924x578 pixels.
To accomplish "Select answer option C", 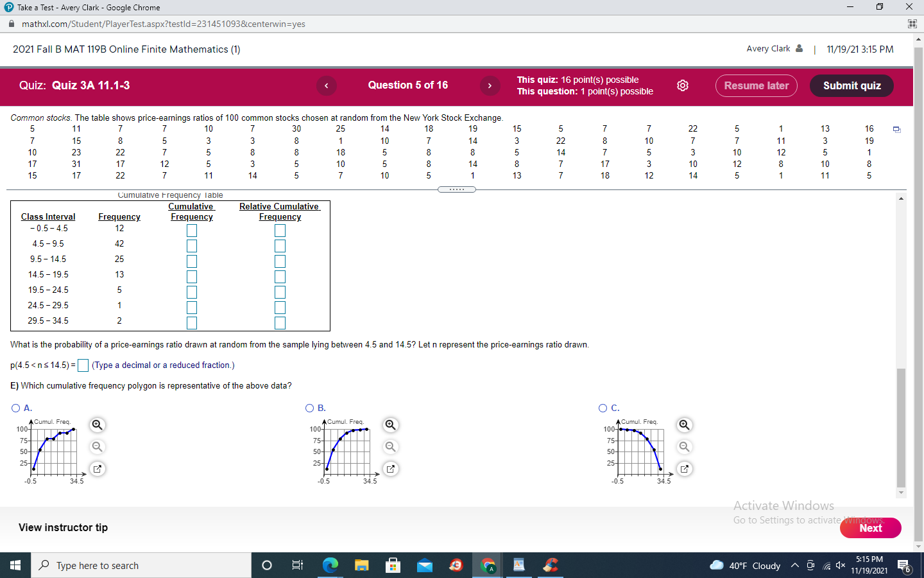I will pyautogui.click(x=603, y=408).
